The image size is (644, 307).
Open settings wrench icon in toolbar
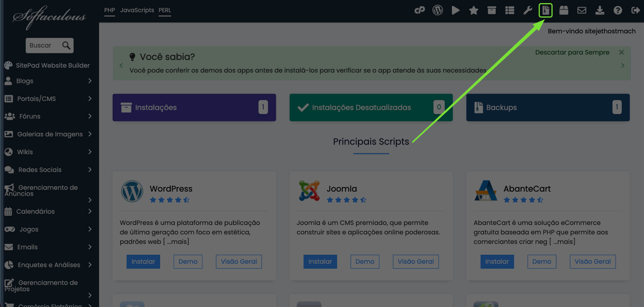528,10
